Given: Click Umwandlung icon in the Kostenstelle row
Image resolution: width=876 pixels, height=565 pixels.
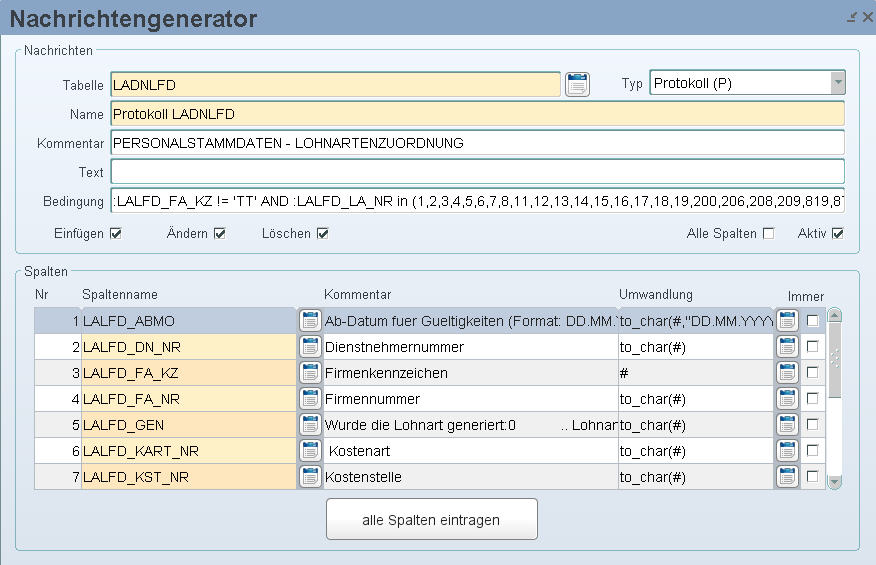Looking at the screenshot, I should point(787,476).
